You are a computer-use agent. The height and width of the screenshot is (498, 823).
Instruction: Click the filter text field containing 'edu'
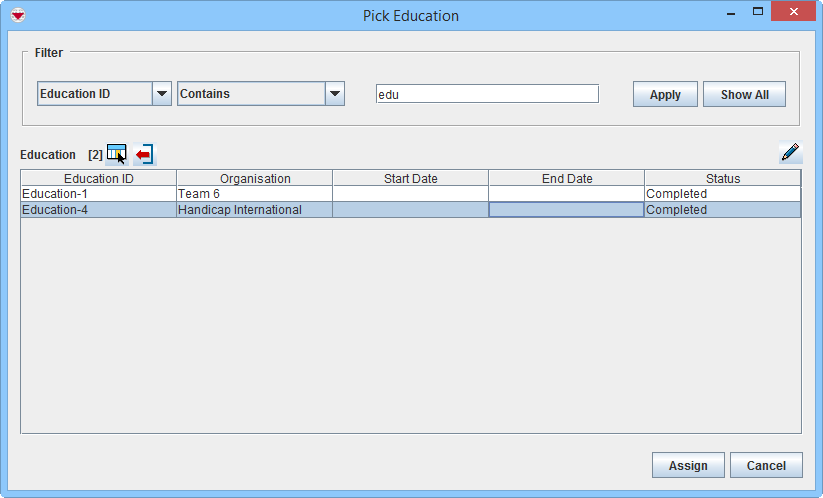click(x=486, y=94)
